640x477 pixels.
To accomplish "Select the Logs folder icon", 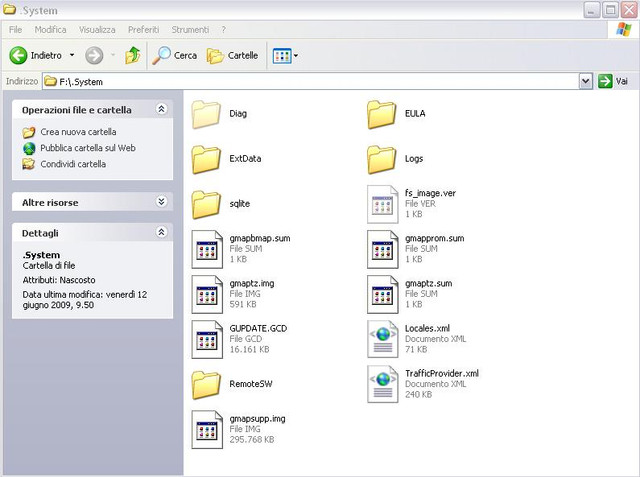I will pos(382,159).
